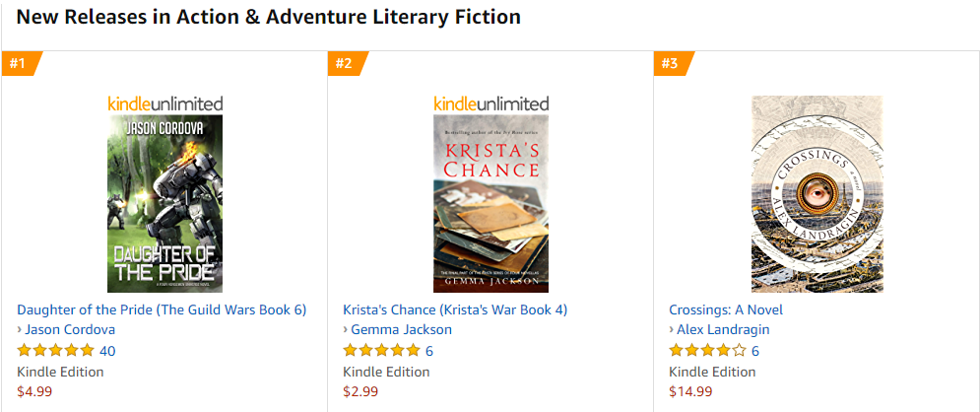Visit author Jason Cordova's page

point(70,330)
